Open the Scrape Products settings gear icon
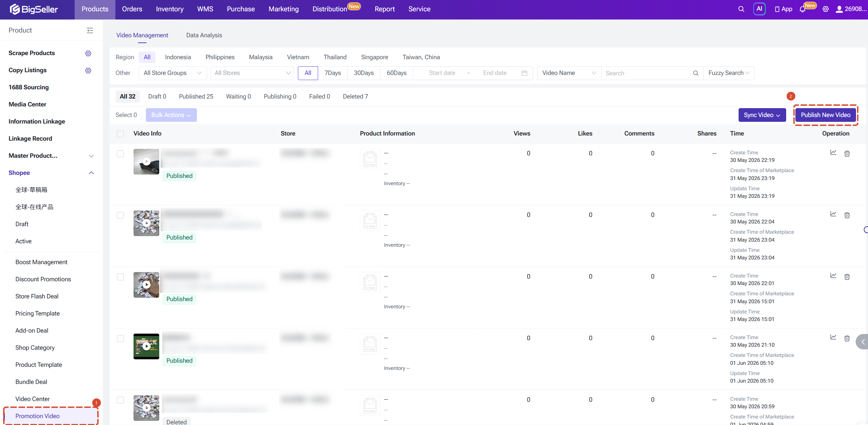Viewport: 868px width, 425px height. [x=88, y=53]
